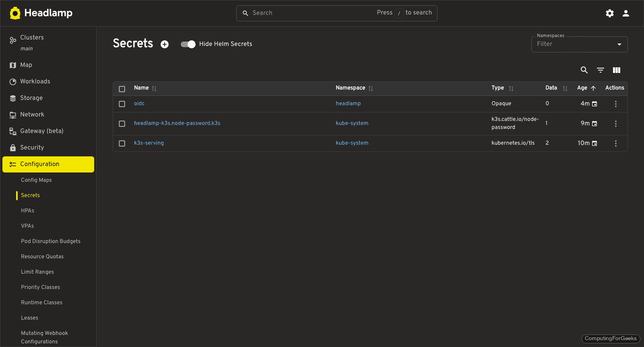
Task: Sort by Namespace column arrows
Action: coord(371,89)
